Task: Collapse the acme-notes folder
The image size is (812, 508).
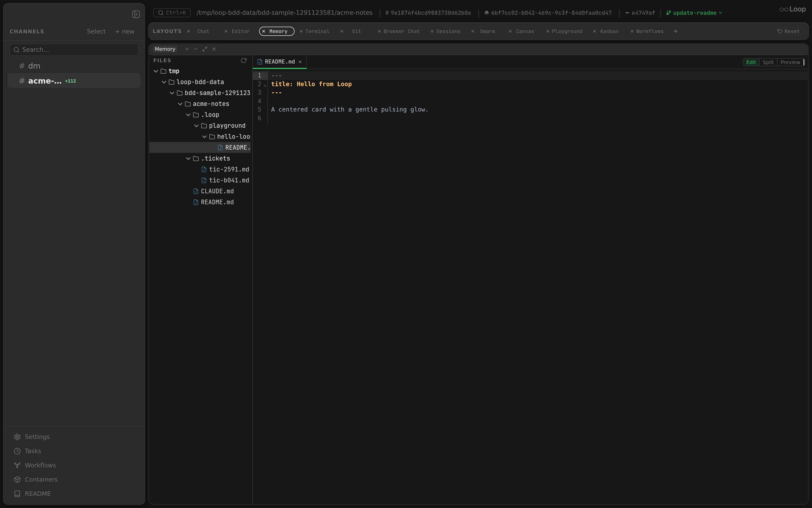Action: click(180, 104)
